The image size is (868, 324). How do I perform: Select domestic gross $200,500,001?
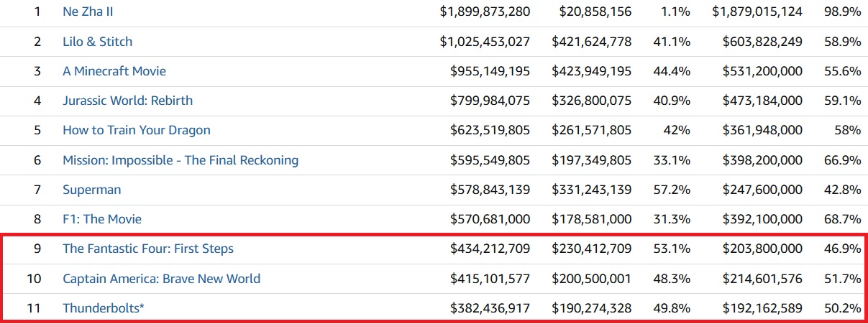[592, 279]
